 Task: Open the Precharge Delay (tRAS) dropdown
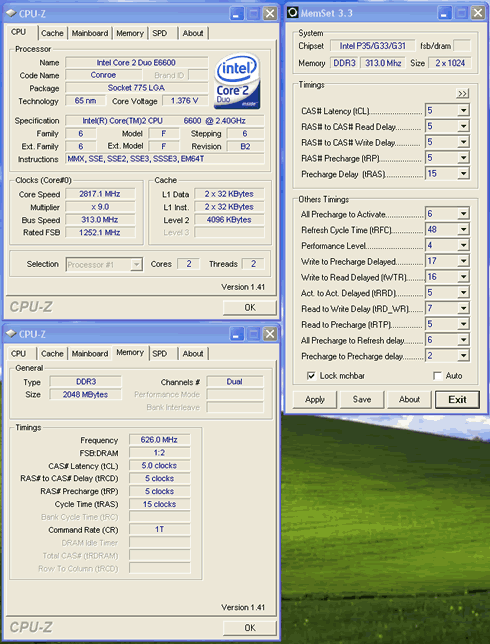463,174
